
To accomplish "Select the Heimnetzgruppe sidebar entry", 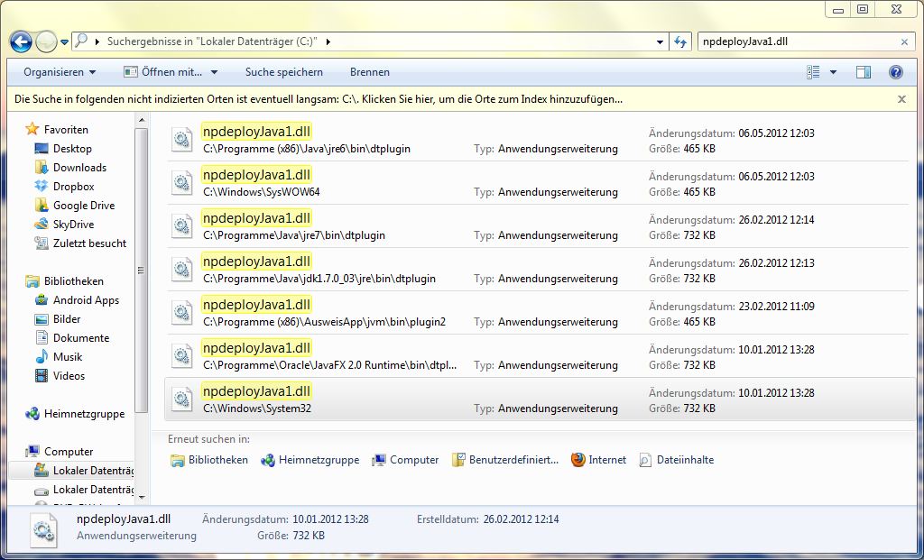I will [84, 414].
